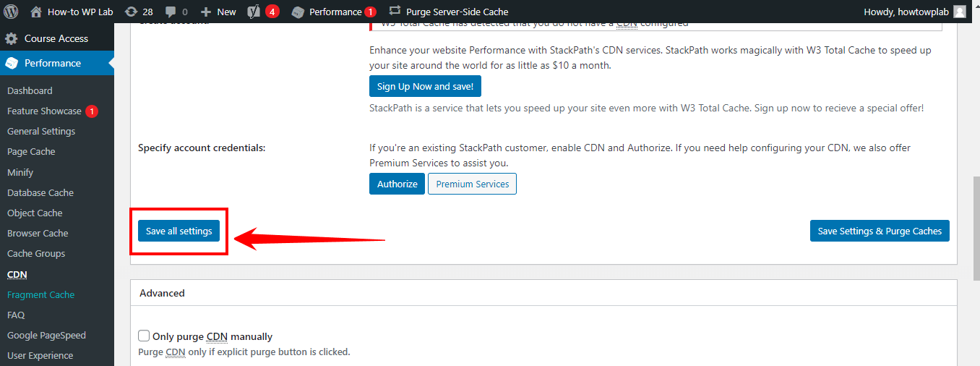Select the CDN submenu item
980x366 pixels.
[17, 274]
